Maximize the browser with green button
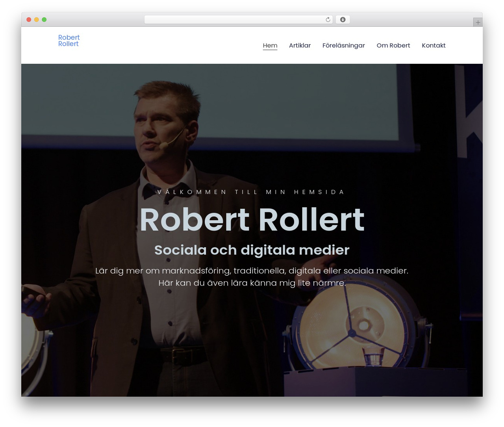This screenshot has width=504, height=427. tap(44, 20)
